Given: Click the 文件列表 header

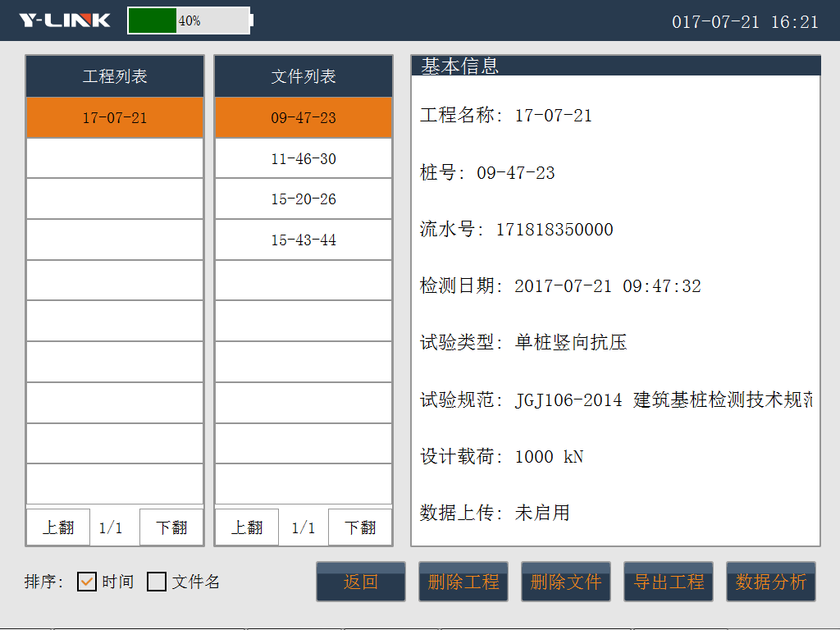Looking at the screenshot, I should pyautogui.click(x=304, y=76).
